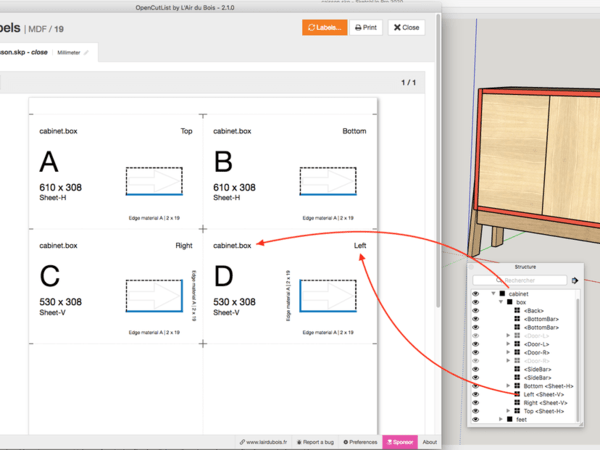Expand the feet group in Structure
Screen dimensions: 600x450
coord(500,419)
